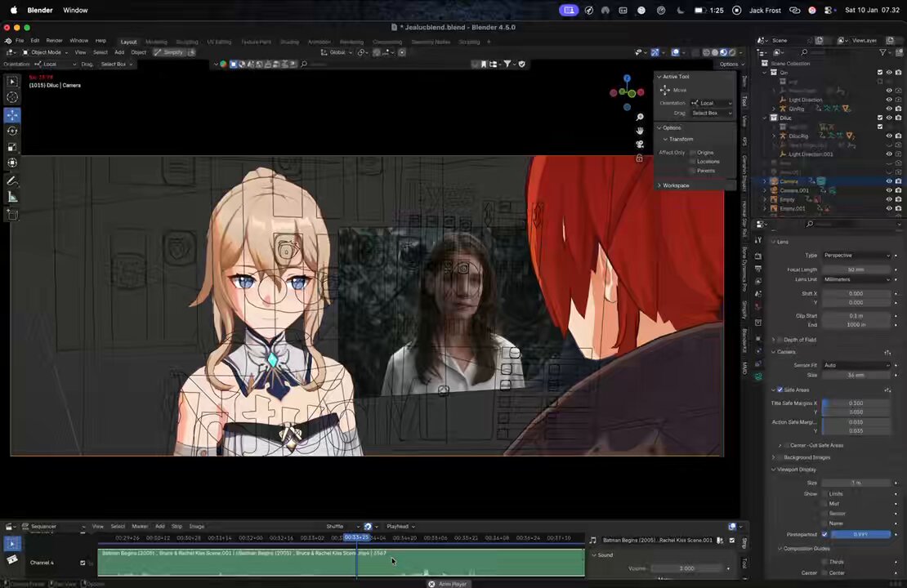Open Sequencer view type dropdown
This screenshot has height=588, width=907.
(53, 526)
